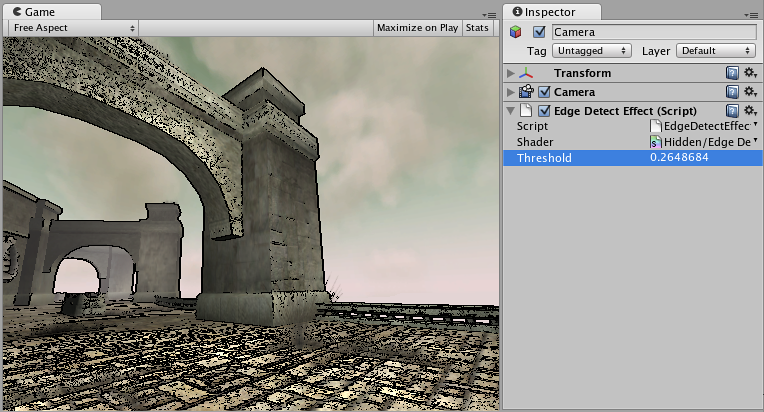Disable the Camera component checkbox
The image size is (764, 412).
(x=544, y=92)
